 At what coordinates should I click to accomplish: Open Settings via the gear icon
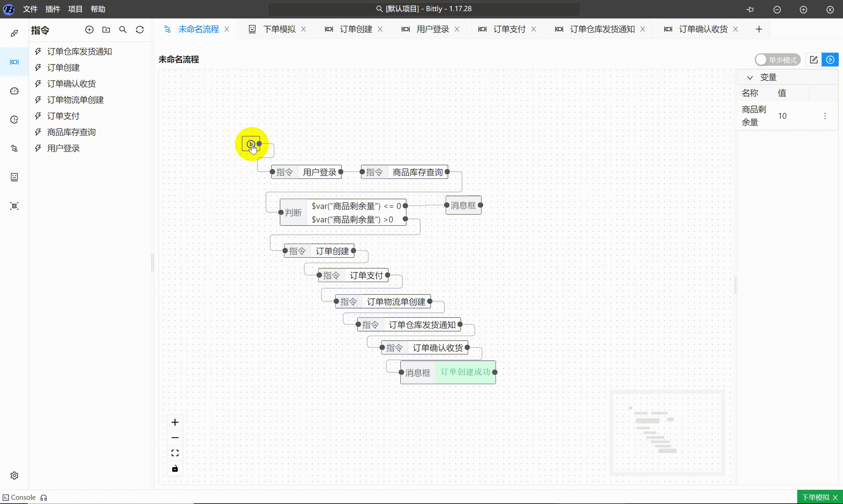tap(14, 475)
